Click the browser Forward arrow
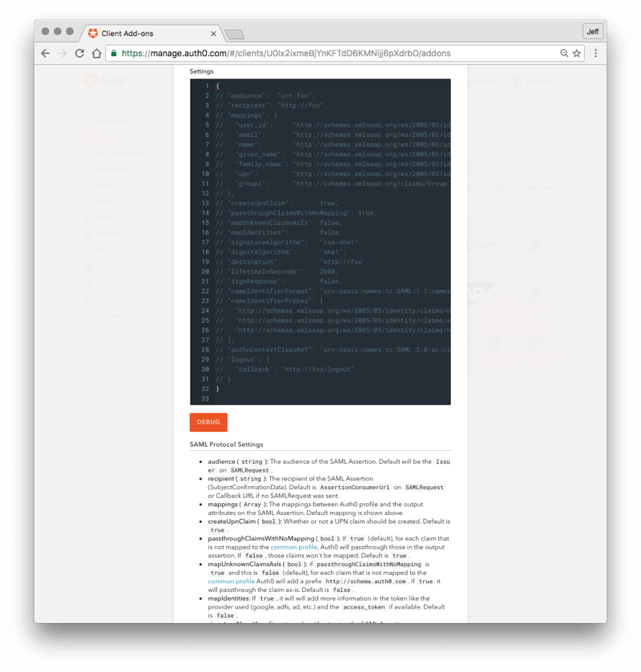The width and height of the screenshot is (641, 672). pos(62,53)
